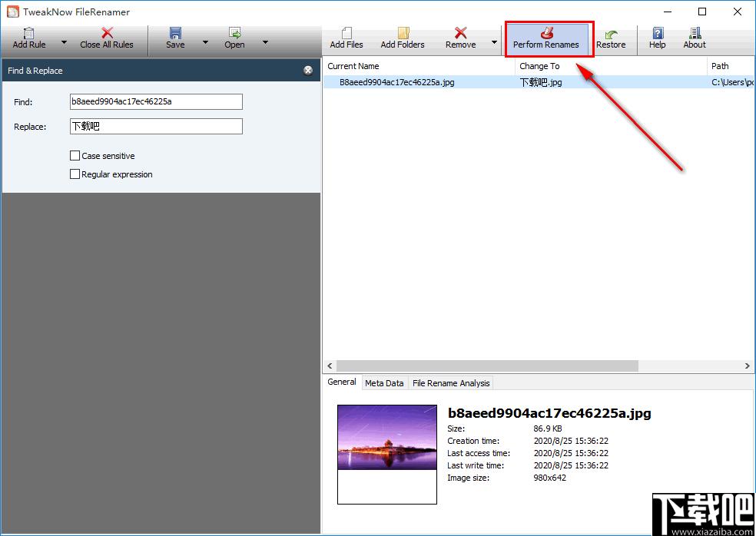This screenshot has height=536, width=756.
Task: Switch to File Rename Analysis tab
Action: [451, 383]
